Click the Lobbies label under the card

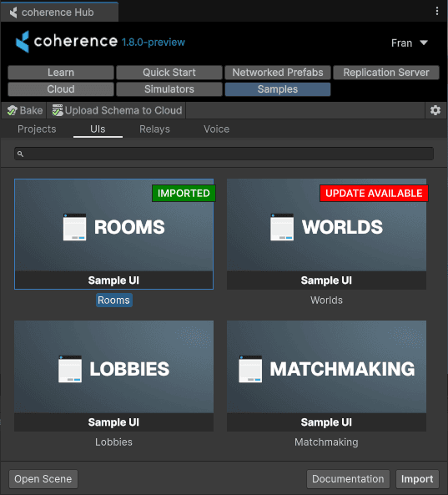pos(114,442)
